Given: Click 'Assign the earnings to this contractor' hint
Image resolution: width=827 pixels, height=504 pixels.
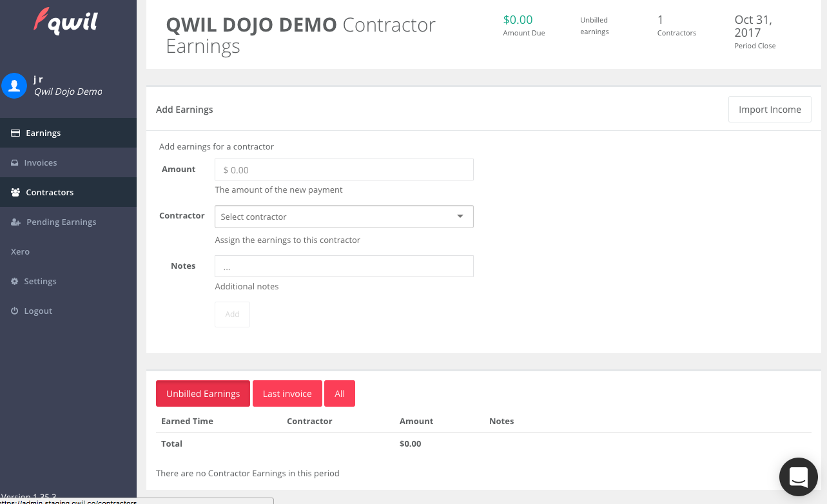Looking at the screenshot, I should [287, 240].
